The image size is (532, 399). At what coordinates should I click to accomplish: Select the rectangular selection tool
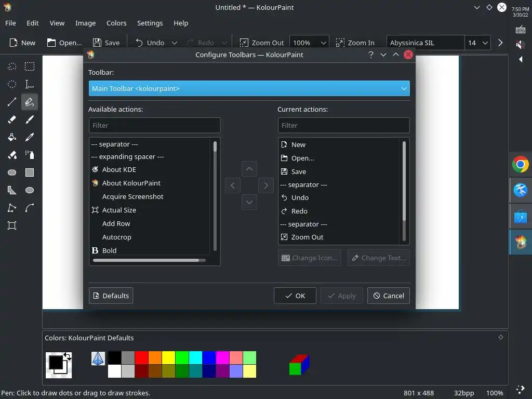pyautogui.click(x=30, y=66)
